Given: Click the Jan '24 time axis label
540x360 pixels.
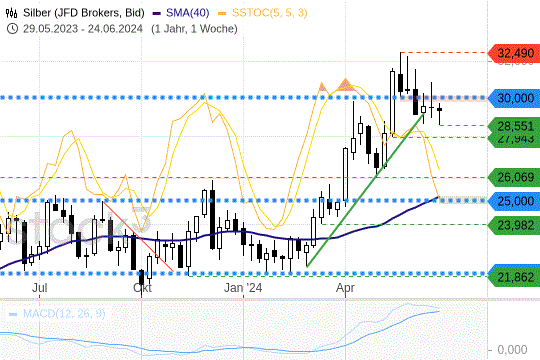Looking at the screenshot, I should point(243,288).
